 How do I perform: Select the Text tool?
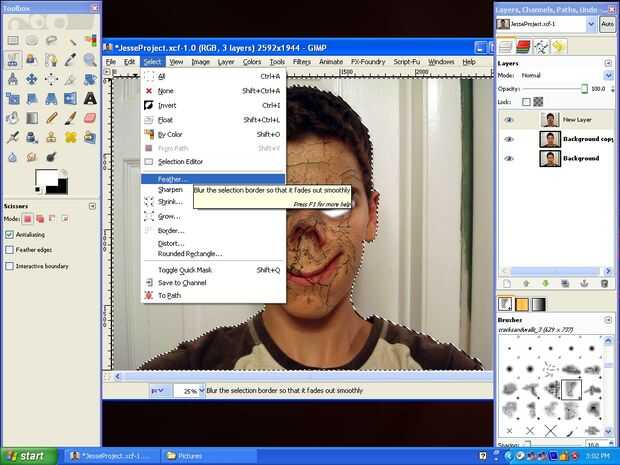90,98
